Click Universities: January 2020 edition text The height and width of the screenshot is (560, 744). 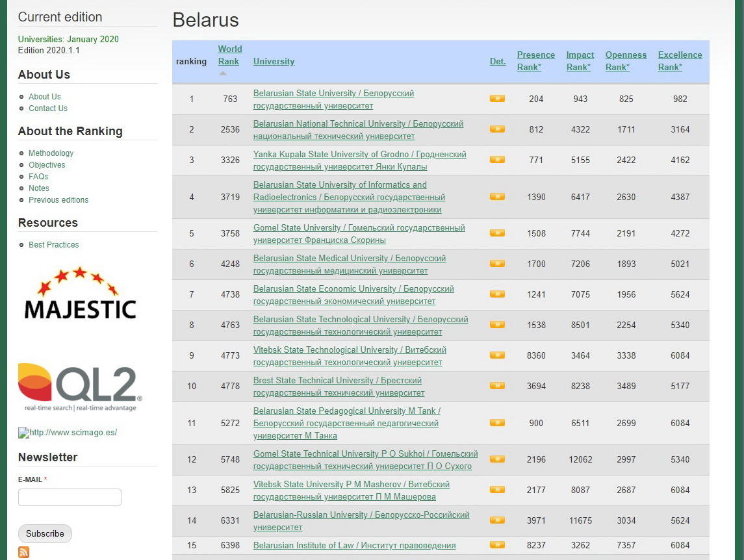(68, 39)
